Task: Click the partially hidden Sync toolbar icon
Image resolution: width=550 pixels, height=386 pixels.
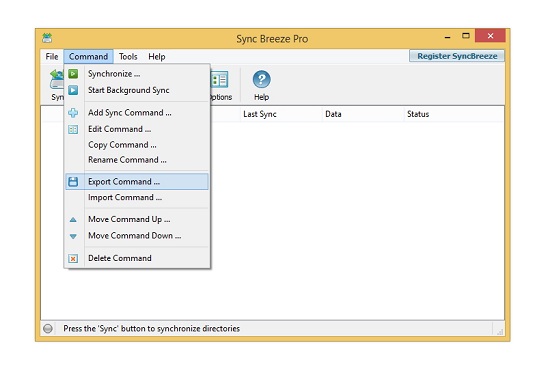Action: pos(56,79)
